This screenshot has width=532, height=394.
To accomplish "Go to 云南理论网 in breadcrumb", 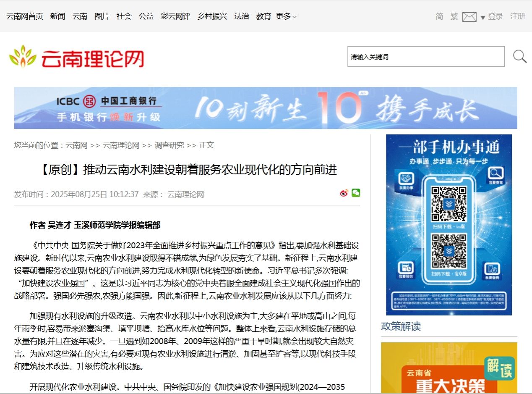I will 121,145.
